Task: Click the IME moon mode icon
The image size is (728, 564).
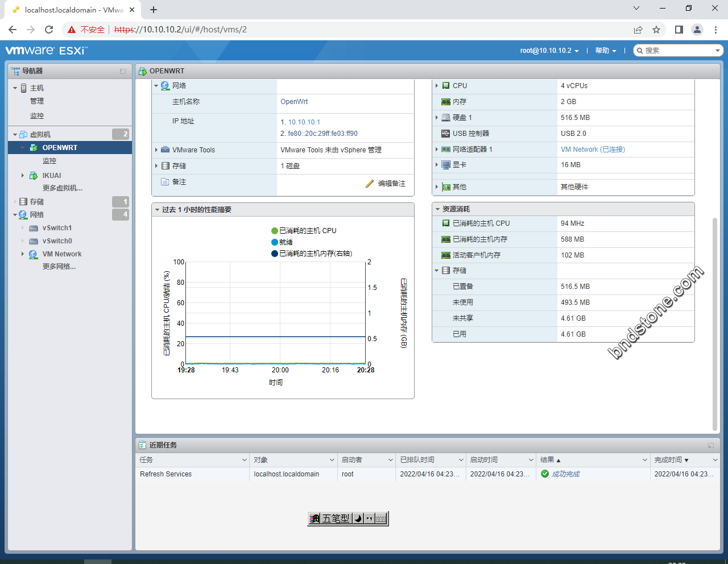Action: (x=358, y=519)
